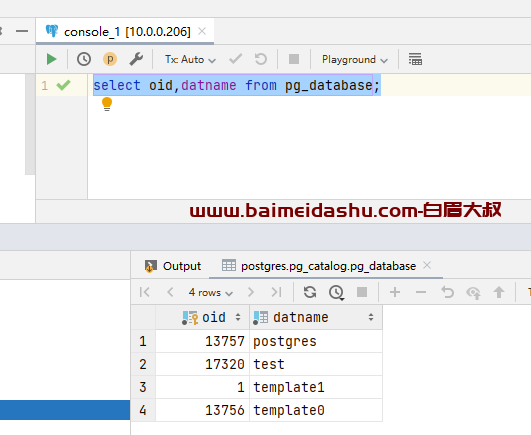Open console settings wrench icon
The height and width of the screenshot is (435, 531).
[136, 59]
